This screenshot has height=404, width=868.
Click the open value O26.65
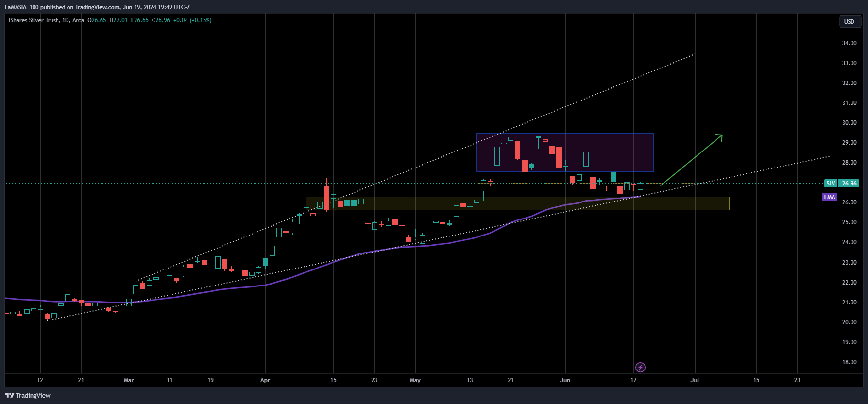pyautogui.click(x=97, y=20)
